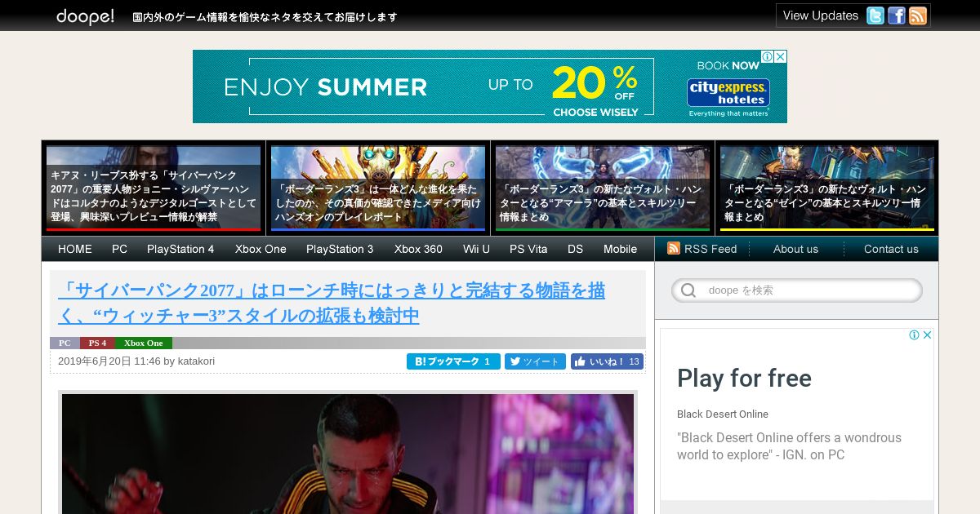The width and height of the screenshot is (980, 514).
Task: Click the sidebar ad info icon
Action: pyautogui.click(x=915, y=335)
